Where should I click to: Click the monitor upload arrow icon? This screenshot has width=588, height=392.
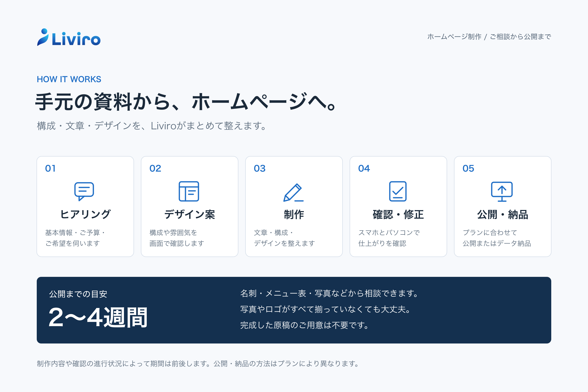(x=502, y=192)
